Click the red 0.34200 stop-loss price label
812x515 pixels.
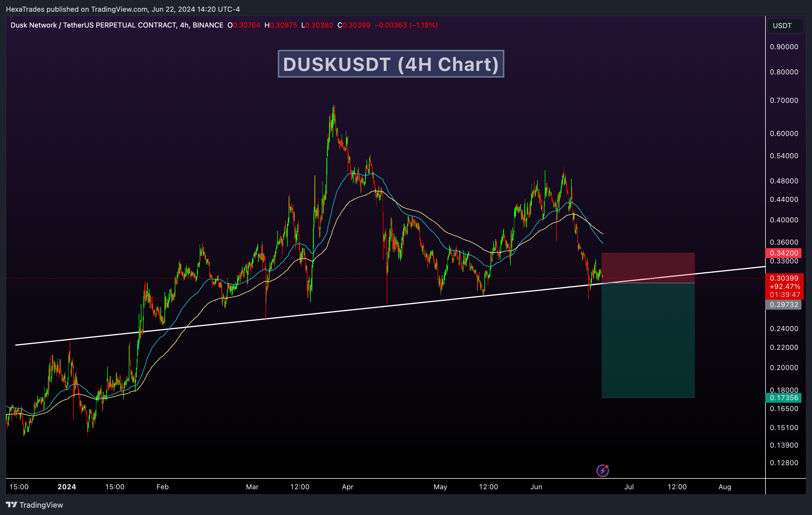(784, 253)
